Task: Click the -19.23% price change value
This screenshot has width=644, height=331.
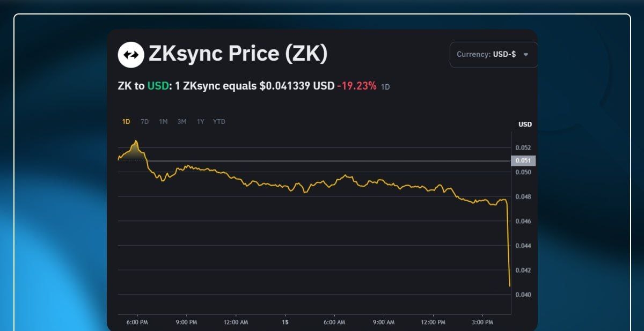Action: tap(357, 86)
